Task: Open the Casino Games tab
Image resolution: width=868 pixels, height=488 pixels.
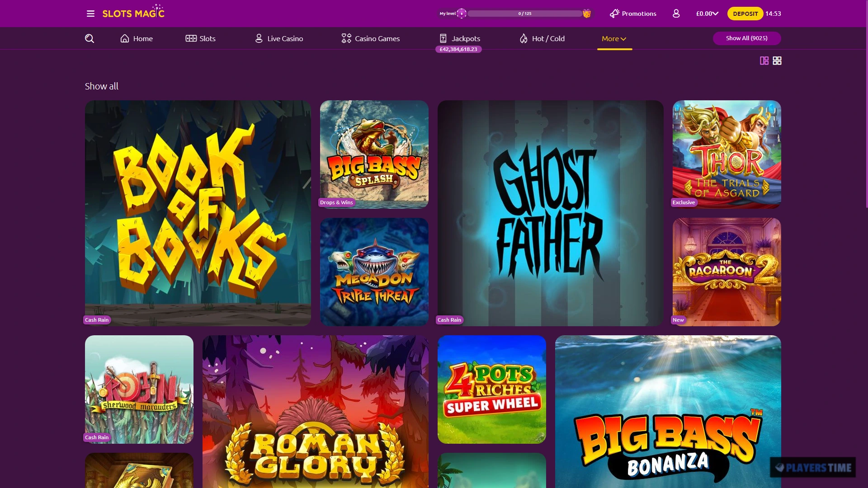Action: tap(371, 38)
